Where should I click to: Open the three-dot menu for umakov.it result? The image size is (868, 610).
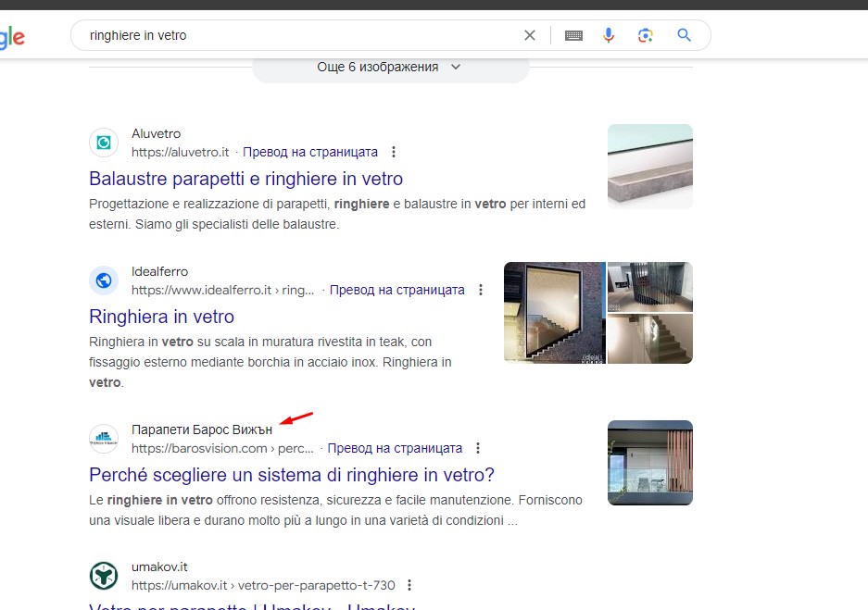tap(410, 585)
